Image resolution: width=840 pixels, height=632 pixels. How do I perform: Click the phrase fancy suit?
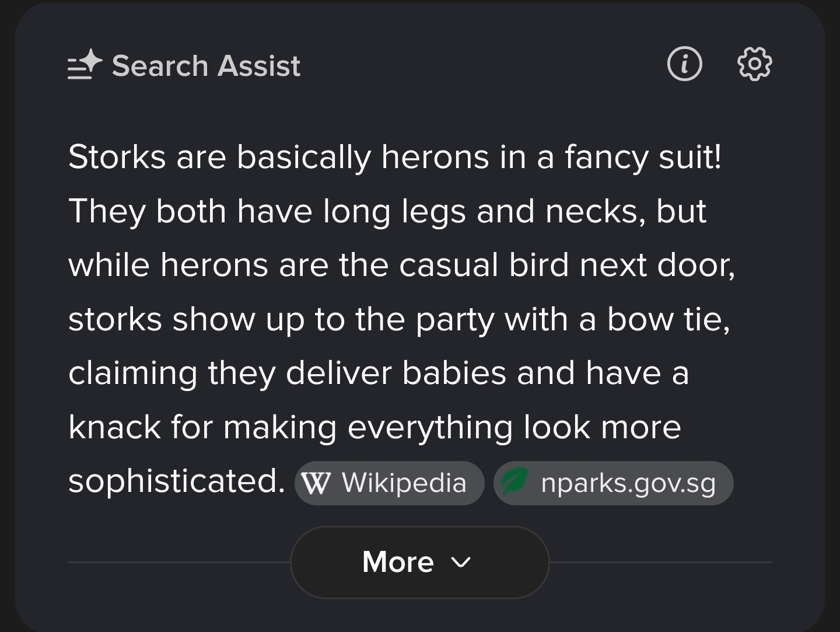click(x=643, y=158)
